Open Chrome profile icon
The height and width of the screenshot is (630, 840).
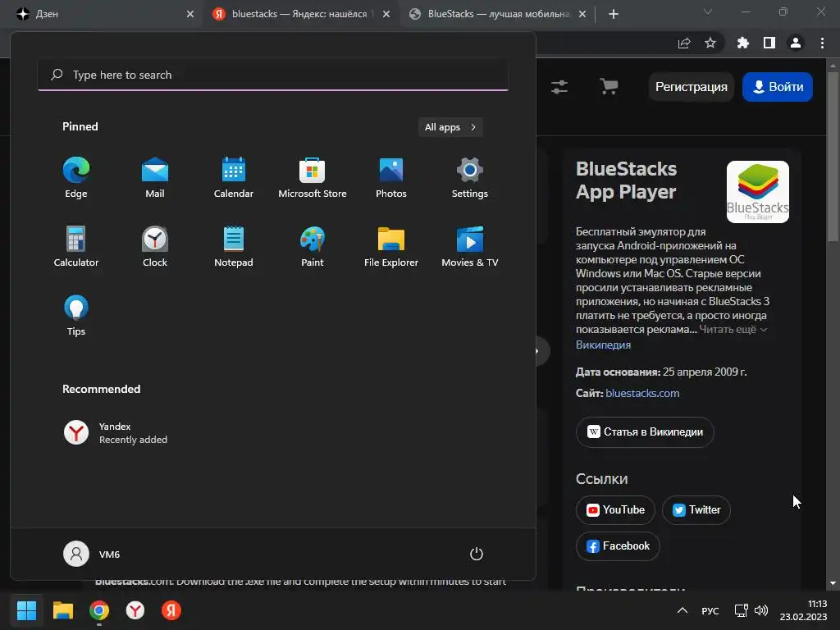click(x=796, y=43)
